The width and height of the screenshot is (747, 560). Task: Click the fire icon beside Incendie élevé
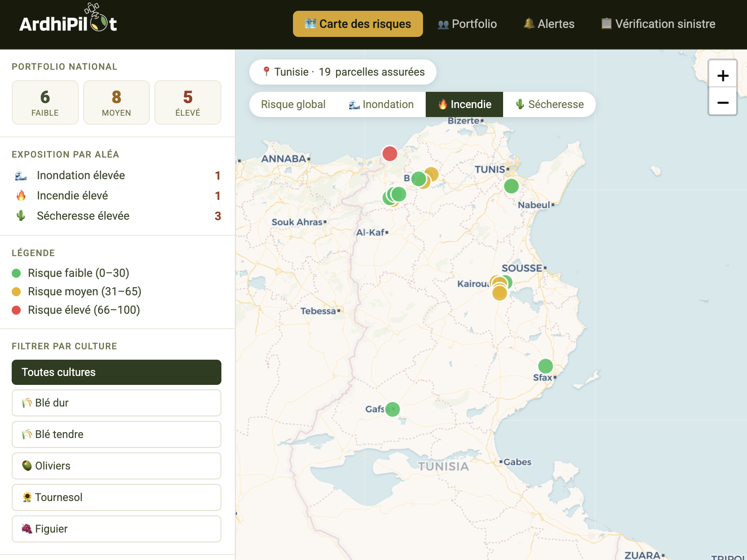click(x=21, y=195)
